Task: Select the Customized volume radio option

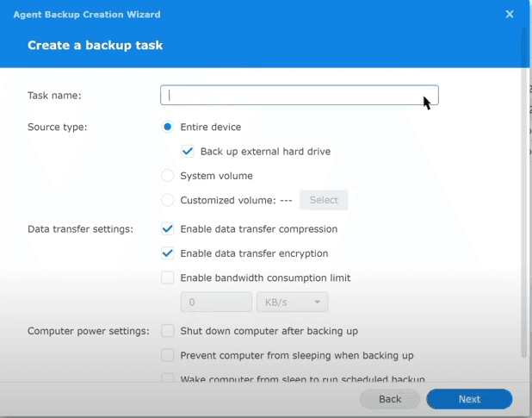Action: click(168, 200)
